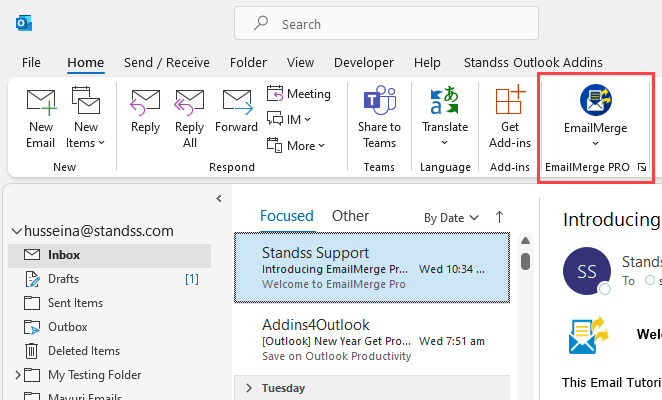The width and height of the screenshot is (662, 400).
Task: Launch the EmailMerge add-in
Action: coord(595,108)
